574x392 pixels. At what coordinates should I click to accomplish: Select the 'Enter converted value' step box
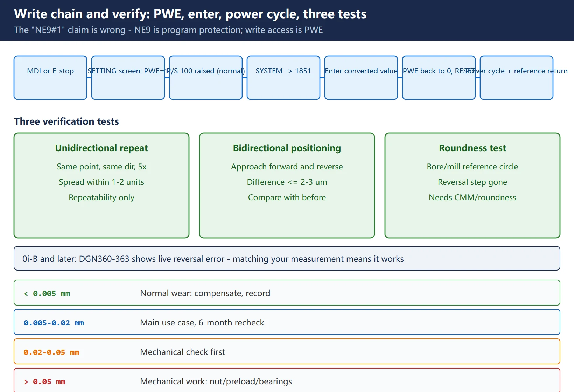click(x=361, y=78)
